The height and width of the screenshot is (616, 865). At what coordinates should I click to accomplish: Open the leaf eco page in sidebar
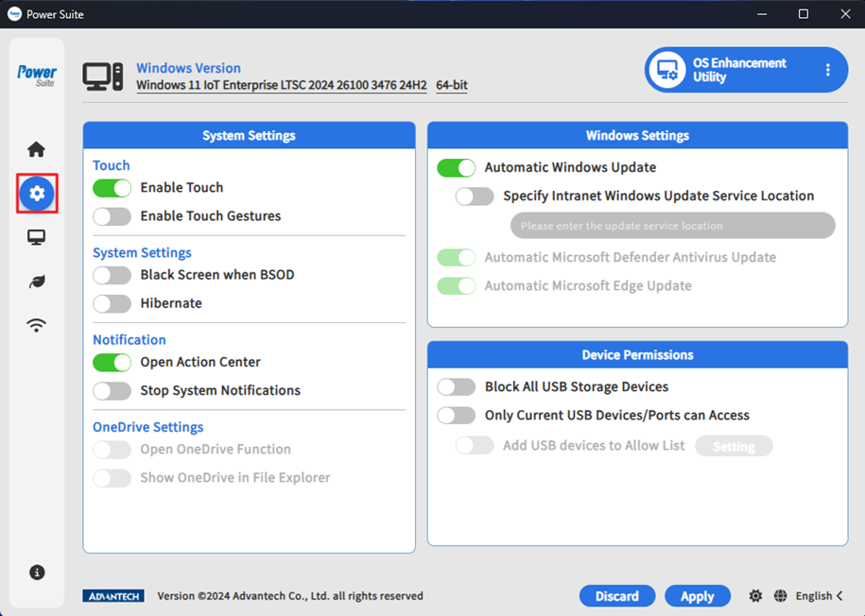[x=36, y=282]
